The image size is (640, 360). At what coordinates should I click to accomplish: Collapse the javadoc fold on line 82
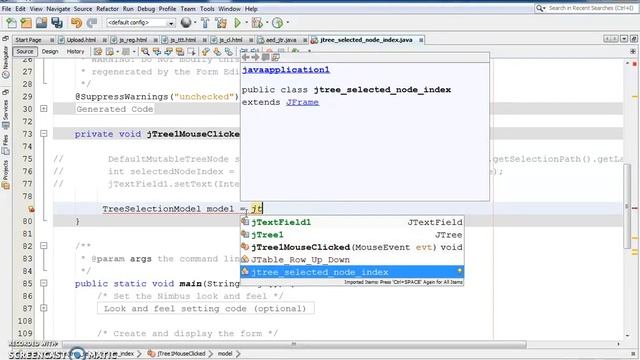pyautogui.click(x=44, y=246)
